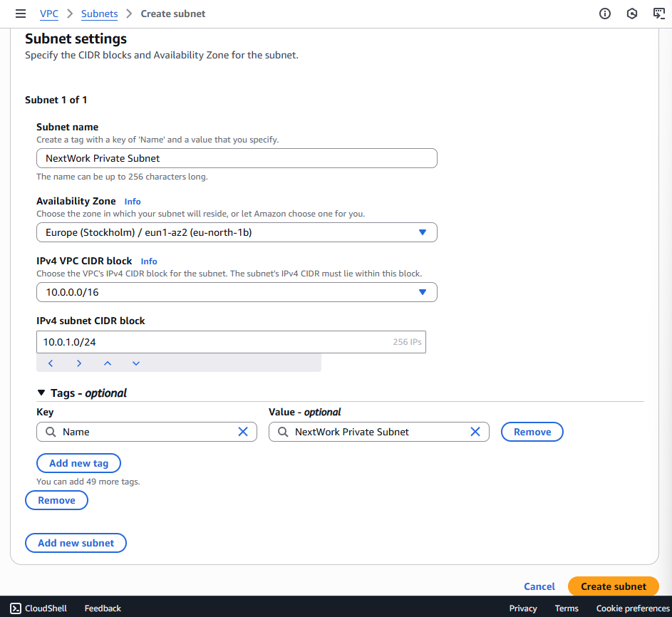Clear the Name tag key field
Screen dimensions: 672x617
coord(242,432)
